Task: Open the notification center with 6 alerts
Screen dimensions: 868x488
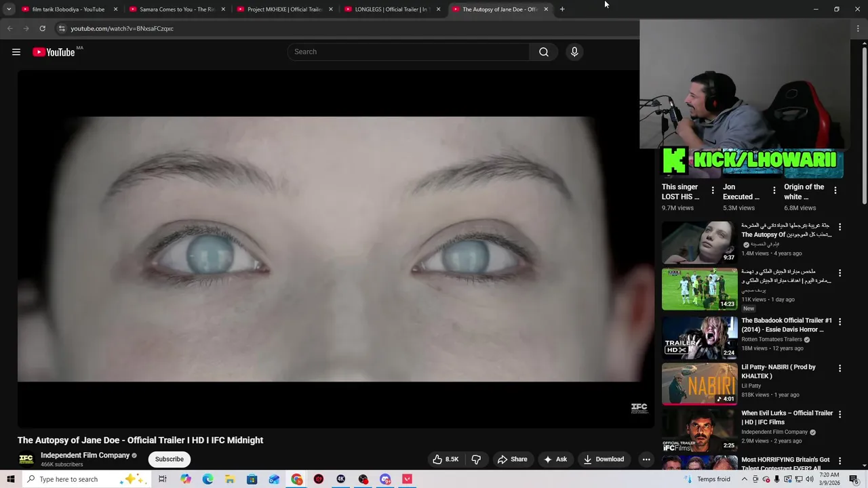Action: [854, 479]
